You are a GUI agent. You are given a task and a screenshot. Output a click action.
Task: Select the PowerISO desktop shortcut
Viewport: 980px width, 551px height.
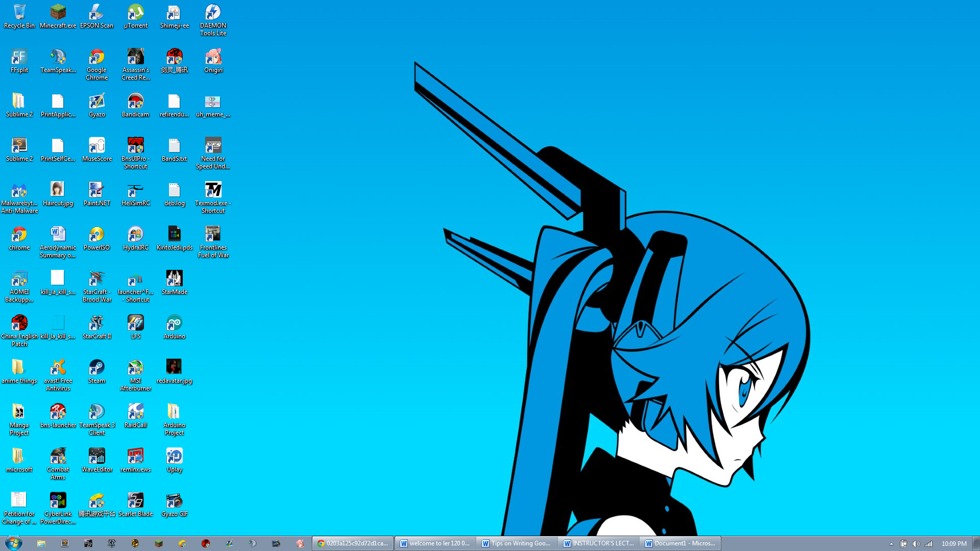(96, 238)
